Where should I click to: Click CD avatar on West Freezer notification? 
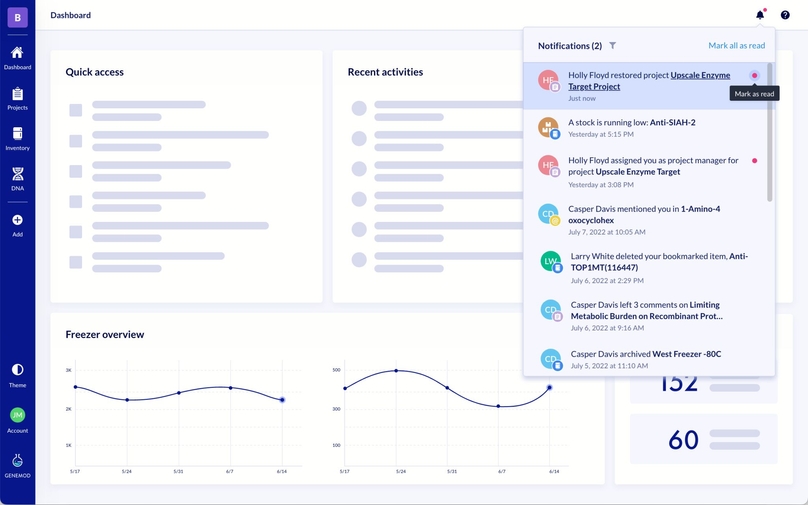(550, 359)
